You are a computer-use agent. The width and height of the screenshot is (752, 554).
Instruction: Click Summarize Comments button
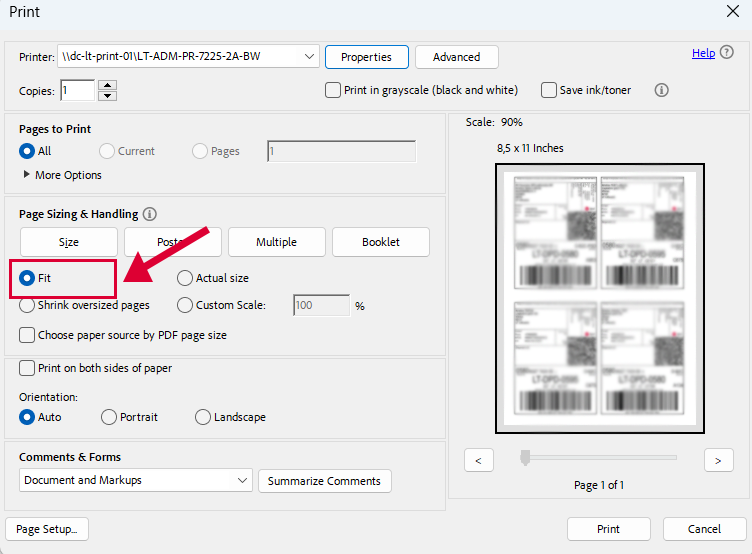coord(325,481)
